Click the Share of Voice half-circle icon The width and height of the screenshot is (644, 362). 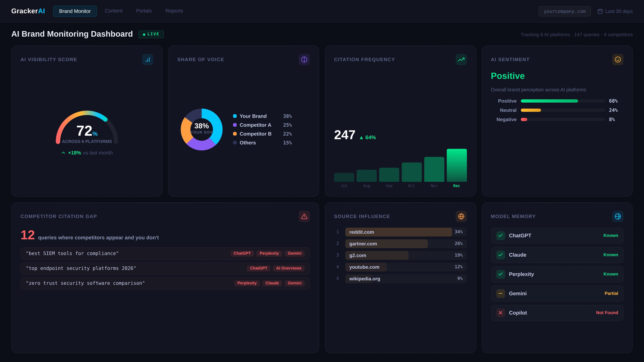click(x=304, y=59)
